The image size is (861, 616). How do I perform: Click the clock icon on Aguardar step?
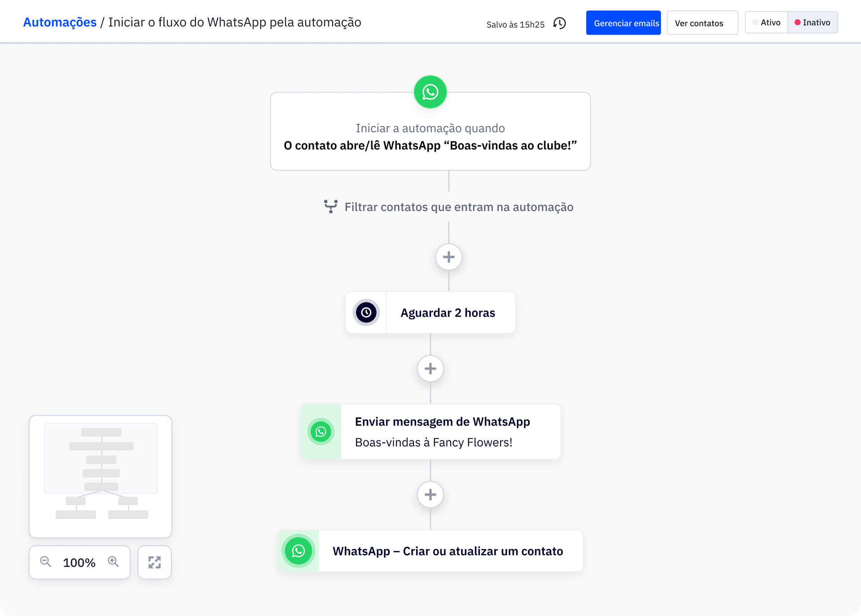point(366,312)
